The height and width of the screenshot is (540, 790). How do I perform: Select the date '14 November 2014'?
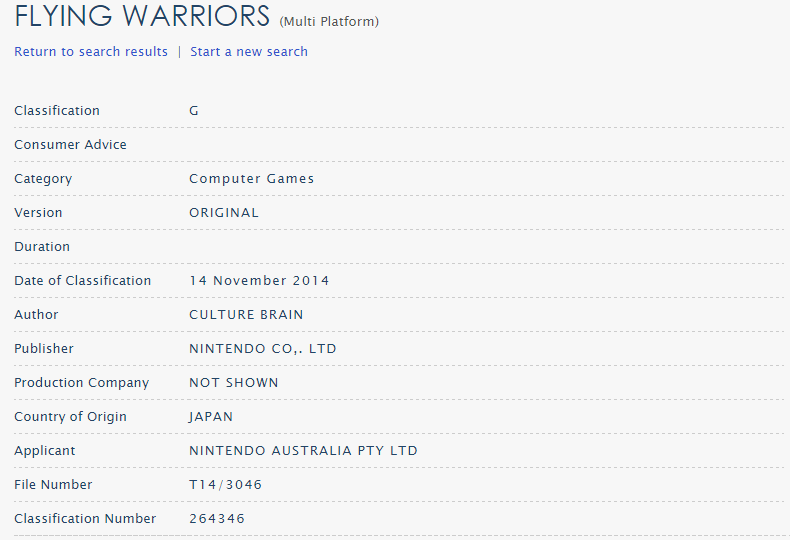pyautogui.click(x=259, y=281)
